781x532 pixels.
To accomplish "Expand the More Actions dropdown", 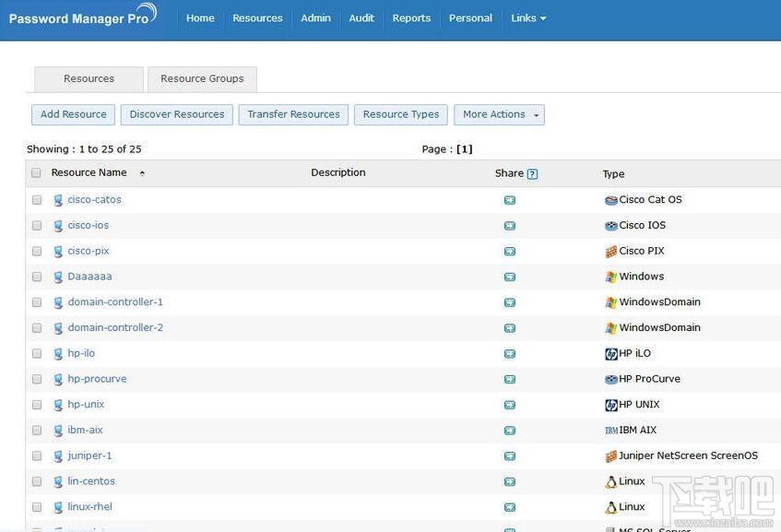I will coord(499,114).
